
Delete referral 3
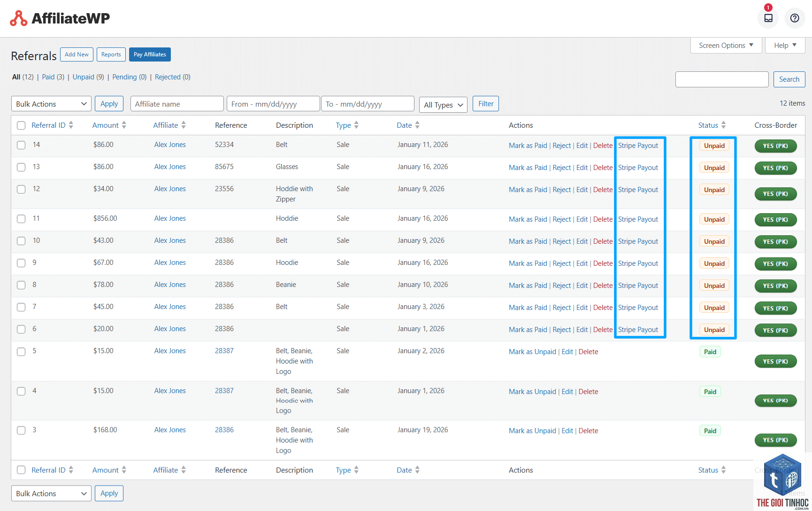tap(588, 431)
